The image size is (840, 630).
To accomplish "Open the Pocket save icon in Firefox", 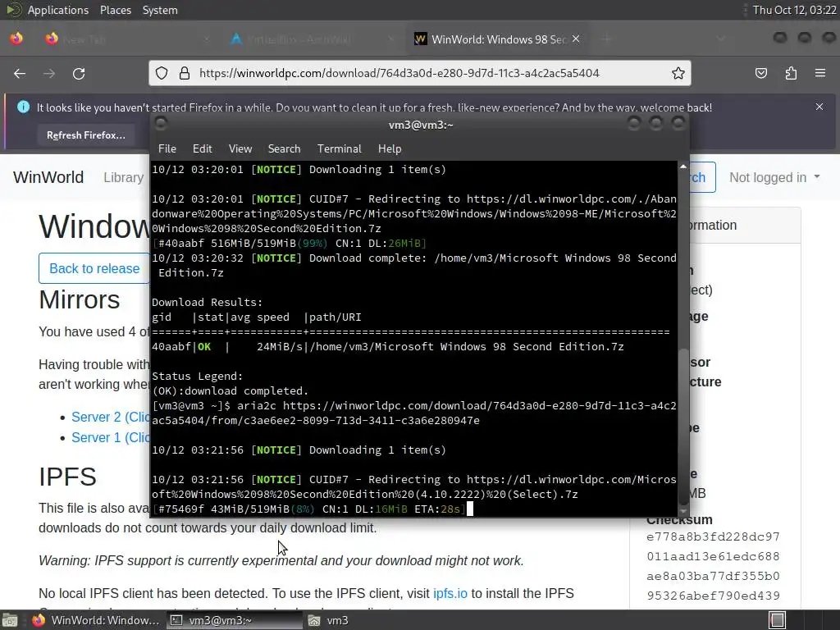I will 760,73.
